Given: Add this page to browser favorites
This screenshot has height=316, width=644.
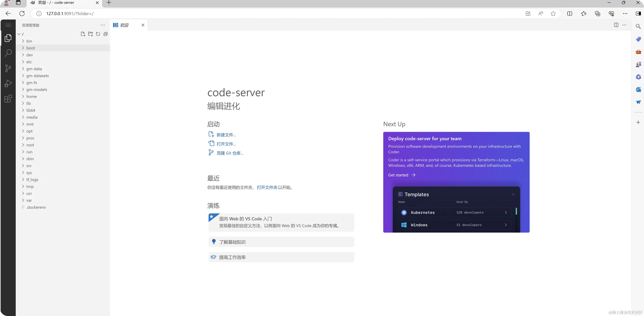Looking at the screenshot, I should (x=553, y=13).
